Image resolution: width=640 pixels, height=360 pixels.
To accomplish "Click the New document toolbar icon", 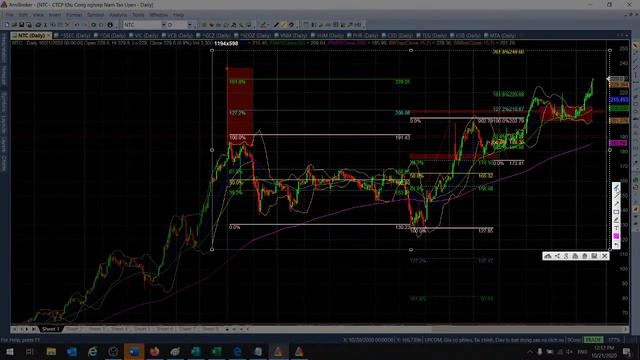I will (7, 25).
